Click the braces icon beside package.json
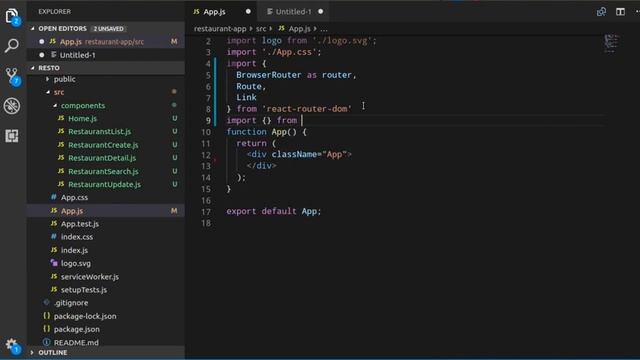 click(47, 329)
